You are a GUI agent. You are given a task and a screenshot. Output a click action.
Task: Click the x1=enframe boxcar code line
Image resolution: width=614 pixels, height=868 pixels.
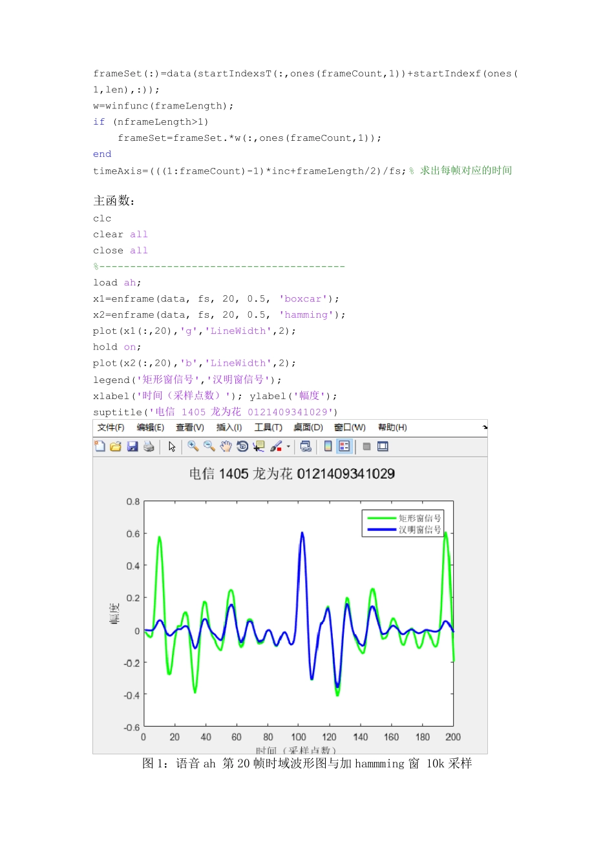[216, 299]
